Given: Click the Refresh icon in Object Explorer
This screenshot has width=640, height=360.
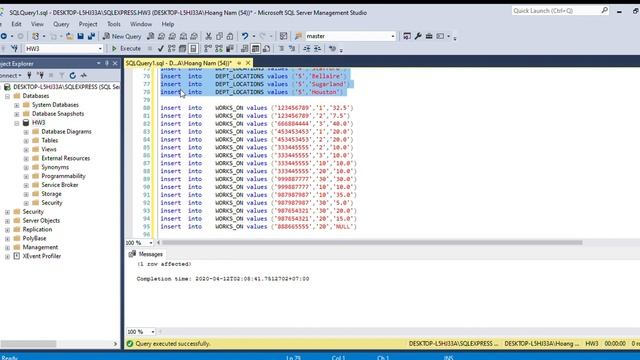Looking at the screenshot, I should (73, 76).
